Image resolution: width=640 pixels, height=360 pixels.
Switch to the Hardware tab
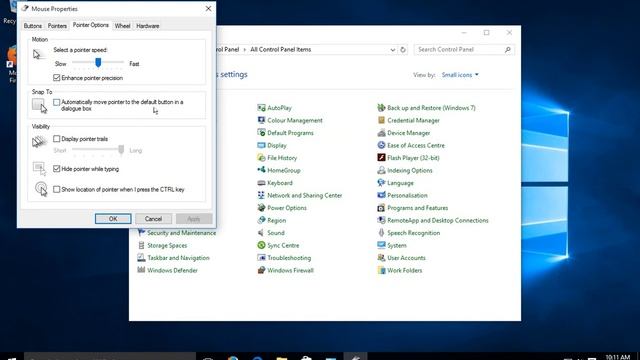click(148, 26)
